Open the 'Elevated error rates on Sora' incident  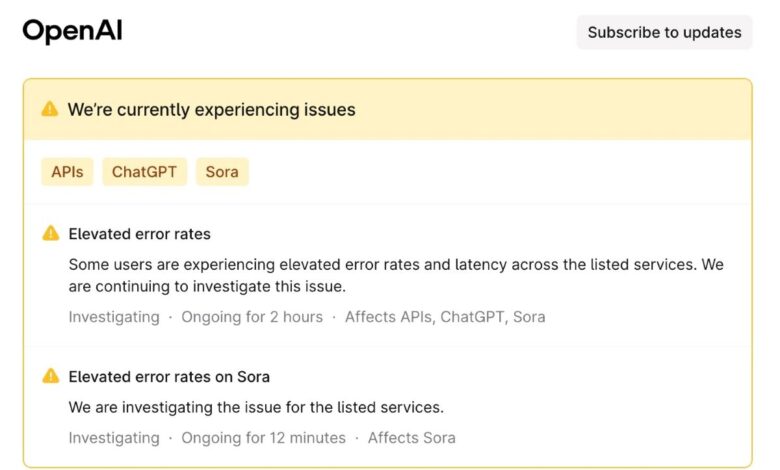tap(169, 376)
